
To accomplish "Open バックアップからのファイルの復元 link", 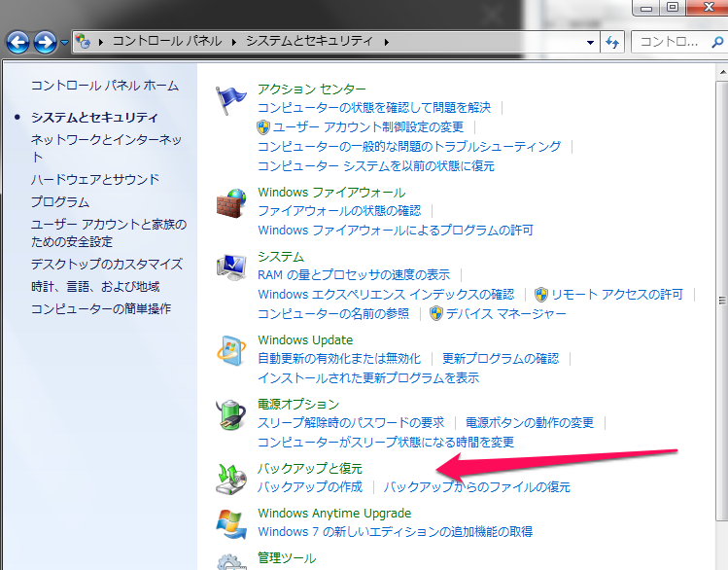I will tap(476, 487).
